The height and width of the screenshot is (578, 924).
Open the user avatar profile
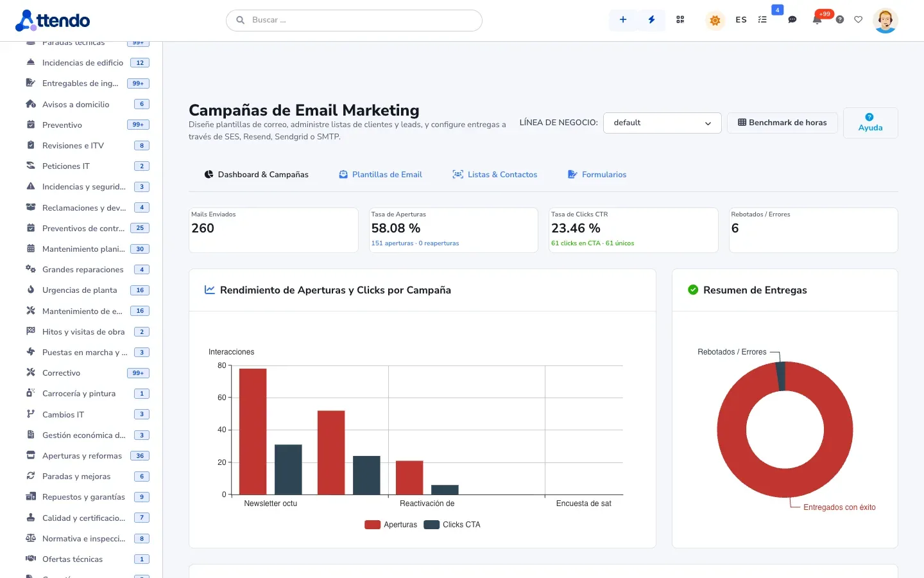pyautogui.click(x=886, y=21)
